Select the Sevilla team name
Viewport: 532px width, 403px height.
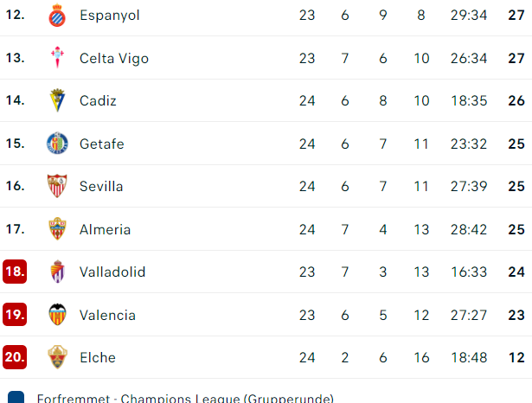point(101,186)
